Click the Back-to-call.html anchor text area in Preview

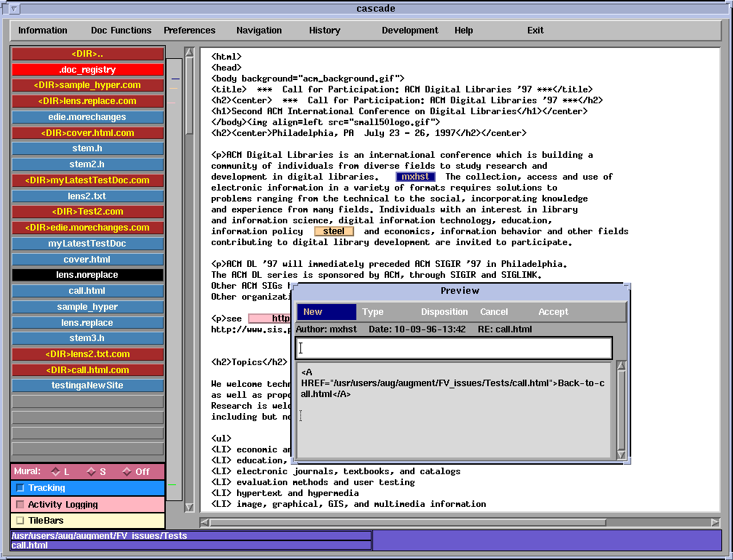[x=453, y=383]
